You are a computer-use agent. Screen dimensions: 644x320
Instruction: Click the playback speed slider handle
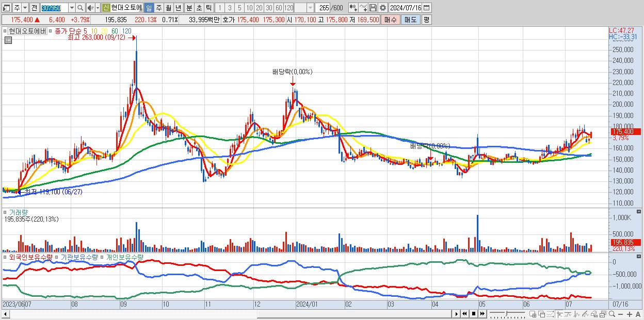point(507,313)
